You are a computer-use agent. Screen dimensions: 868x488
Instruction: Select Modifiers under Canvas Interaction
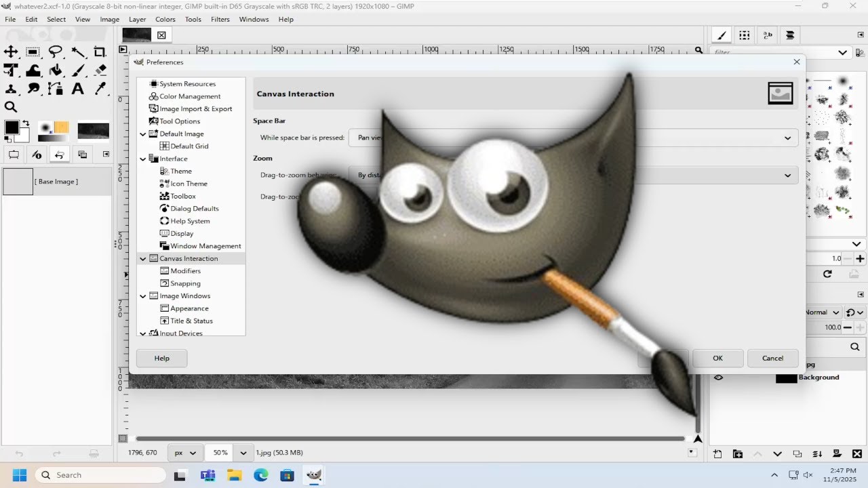185,271
